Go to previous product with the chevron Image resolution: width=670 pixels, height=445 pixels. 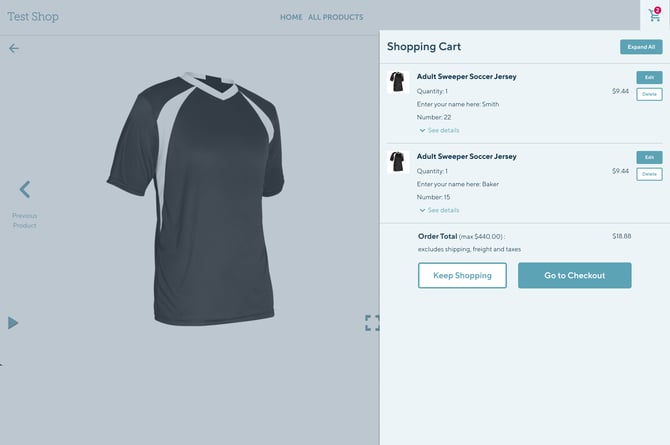pos(25,189)
